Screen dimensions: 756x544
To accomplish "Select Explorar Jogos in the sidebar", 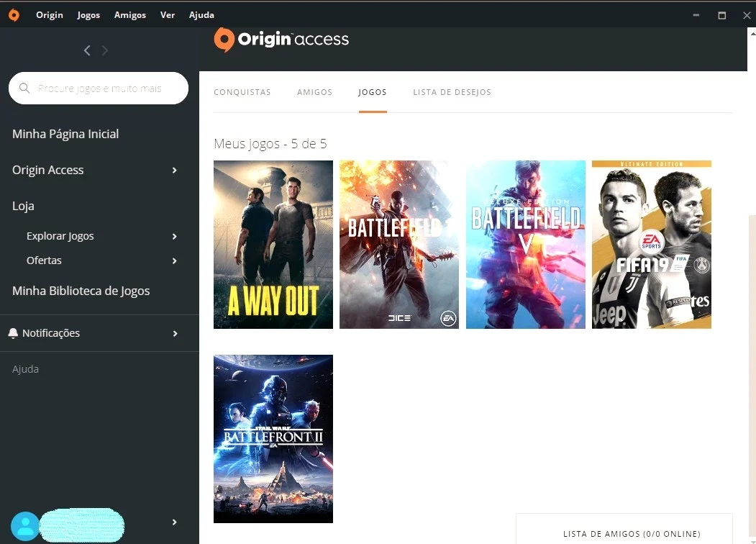I will pyautogui.click(x=60, y=236).
